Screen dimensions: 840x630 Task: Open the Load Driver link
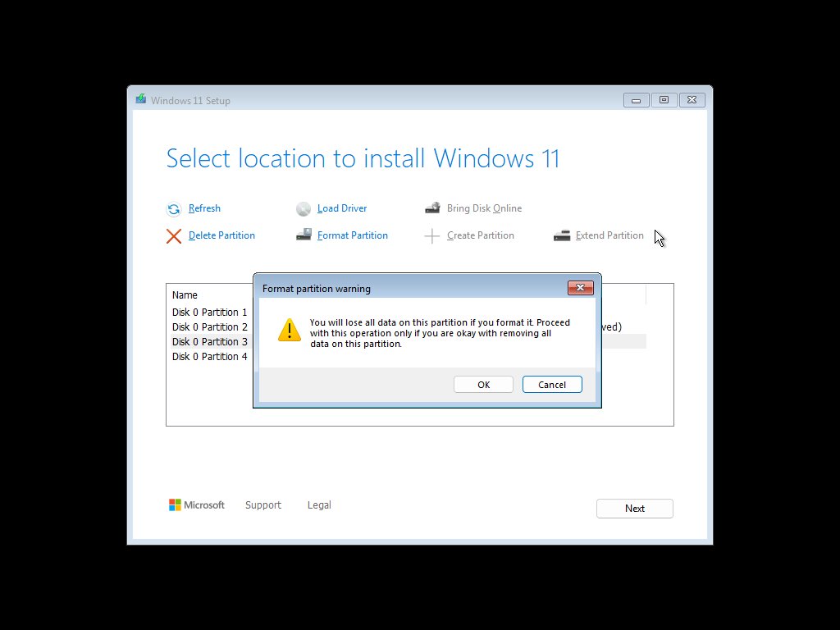(x=342, y=208)
